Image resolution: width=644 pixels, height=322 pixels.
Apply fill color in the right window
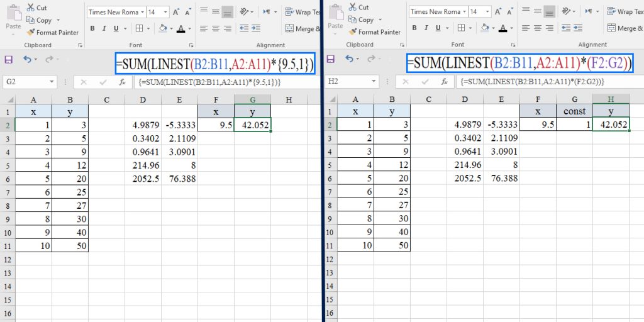[485, 28]
